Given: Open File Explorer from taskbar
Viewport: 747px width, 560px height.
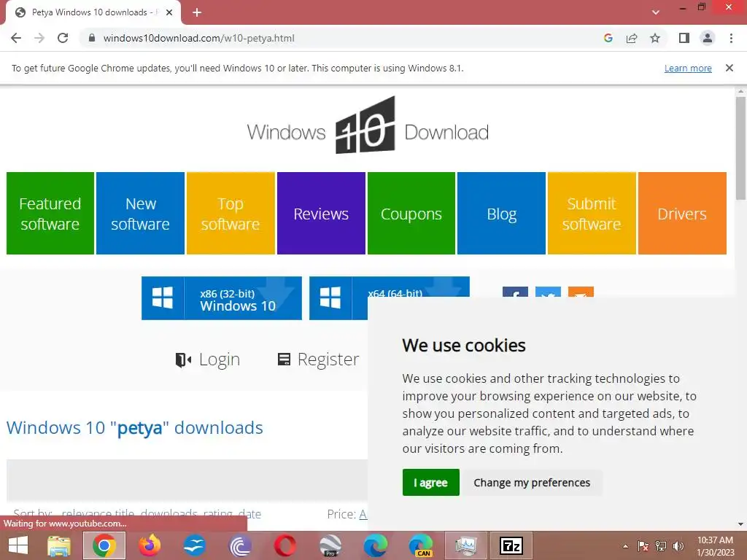Looking at the screenshot, I should [x=60, y=545].
